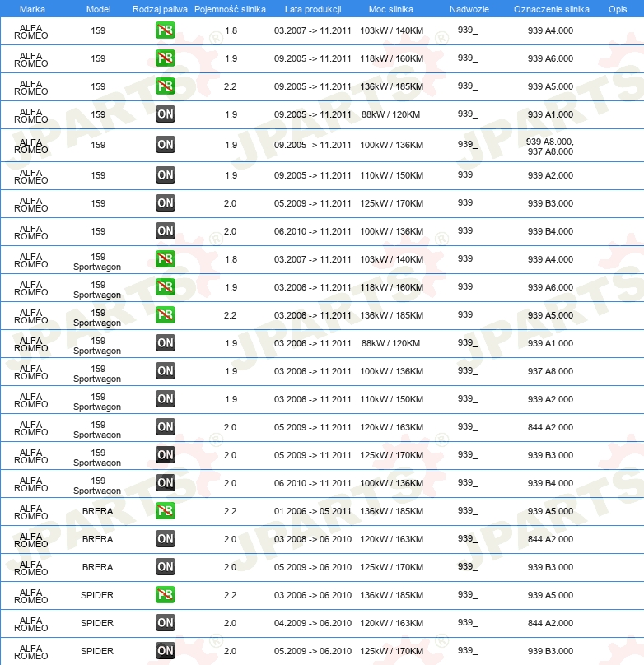Viewport: 644px width, 665px height.
Task: Click '939 A6.000' in the plain 159 row
Action: click(550, 58)
